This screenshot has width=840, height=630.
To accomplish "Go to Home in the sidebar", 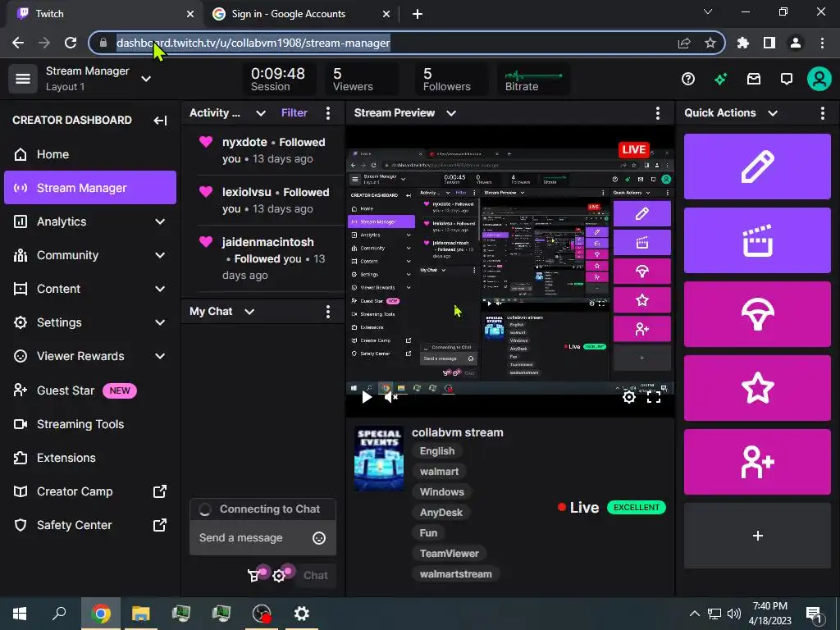I will tap(89, 154).
